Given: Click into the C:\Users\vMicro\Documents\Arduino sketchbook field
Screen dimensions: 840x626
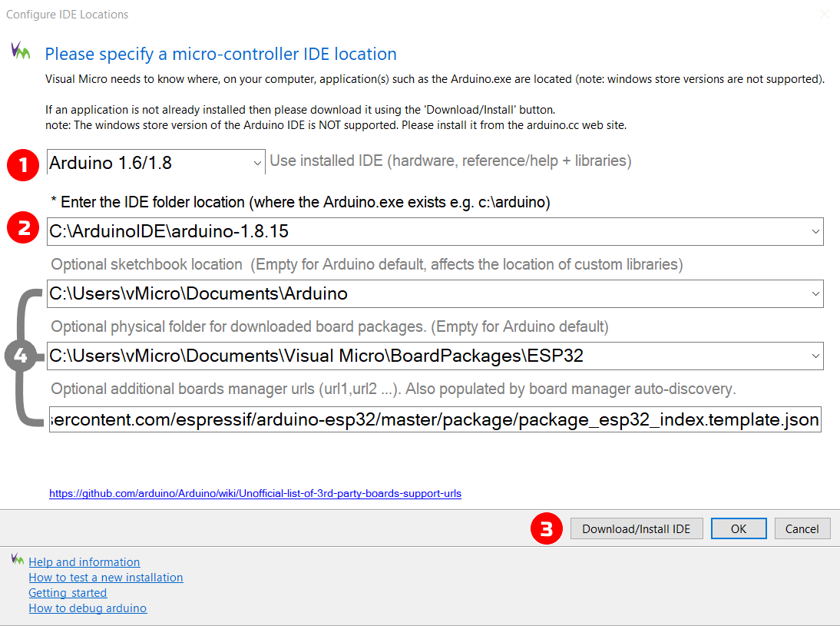Looking at the screenshot, I should [435, 293].
